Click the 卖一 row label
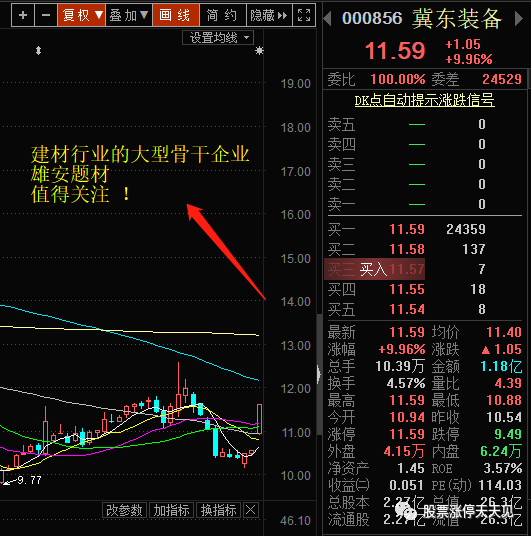Image resolution: width=531 pixels, height=536 pixels. (341, 205)
